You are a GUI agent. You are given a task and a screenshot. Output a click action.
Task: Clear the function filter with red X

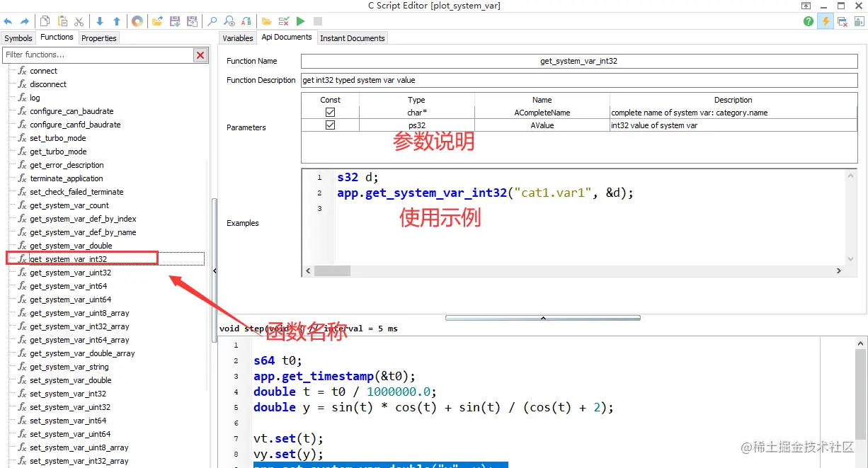[200, 55]
